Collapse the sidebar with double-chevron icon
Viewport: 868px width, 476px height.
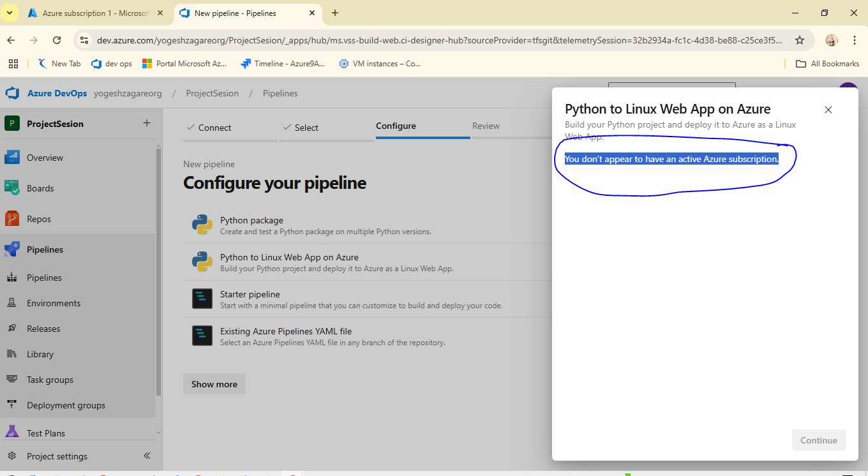click(x=147, y=456)
